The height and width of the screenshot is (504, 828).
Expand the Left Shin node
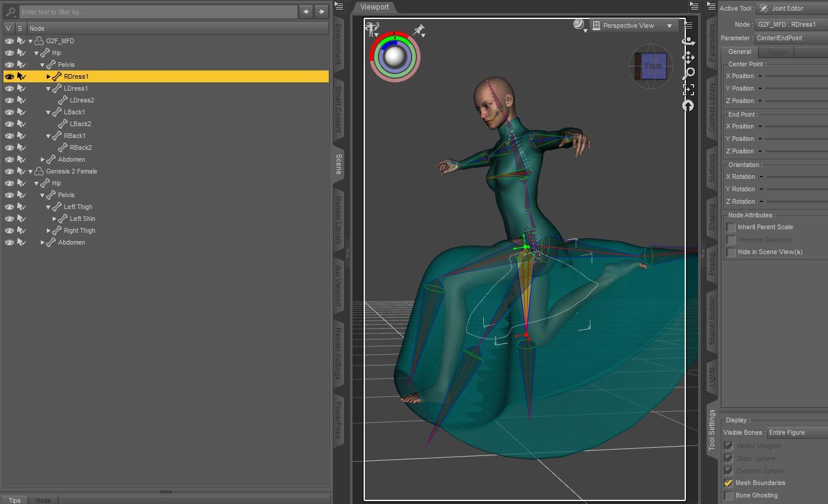pyautogui.click(x=54, y=219)
